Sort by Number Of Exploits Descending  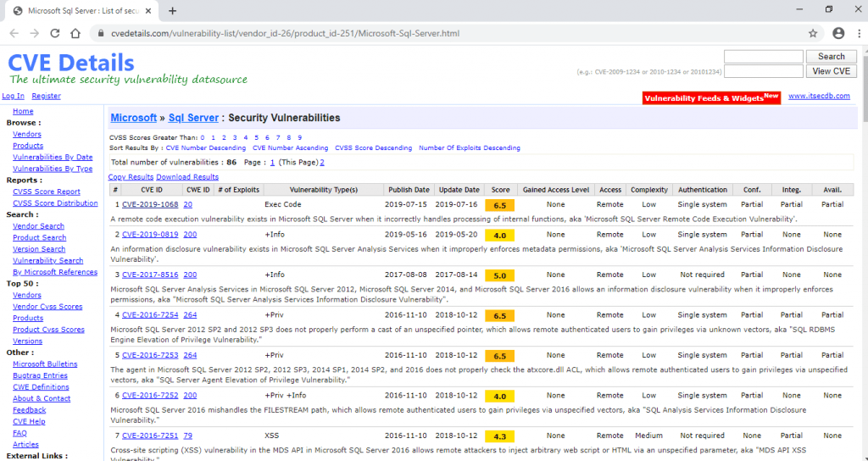(x=470, y=147)
